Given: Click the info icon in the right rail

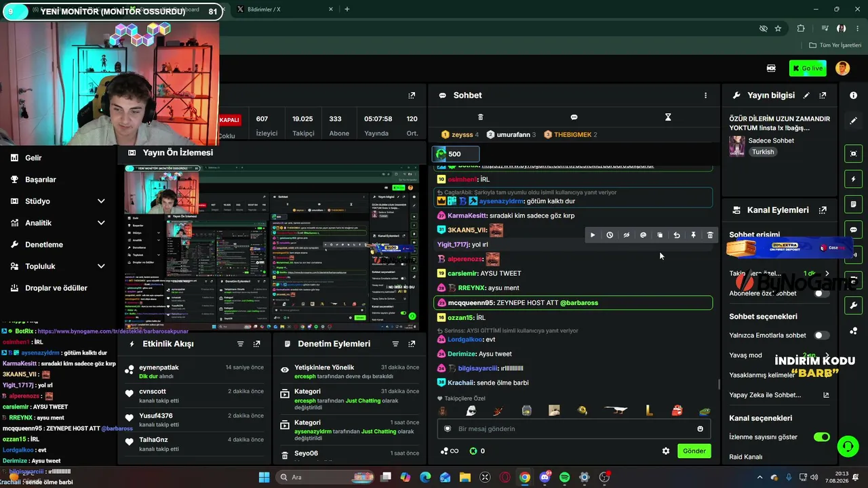Looking at the screenshot, I should (853, 96).
